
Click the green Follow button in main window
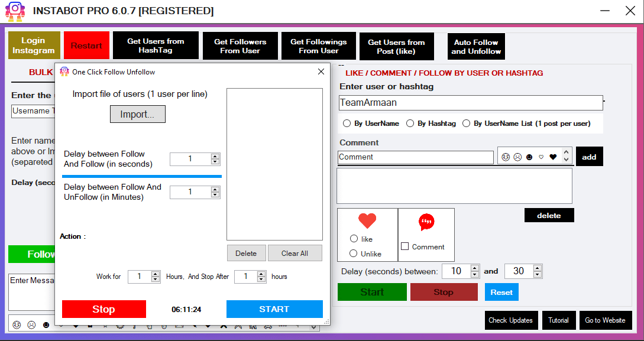[31, 254]
